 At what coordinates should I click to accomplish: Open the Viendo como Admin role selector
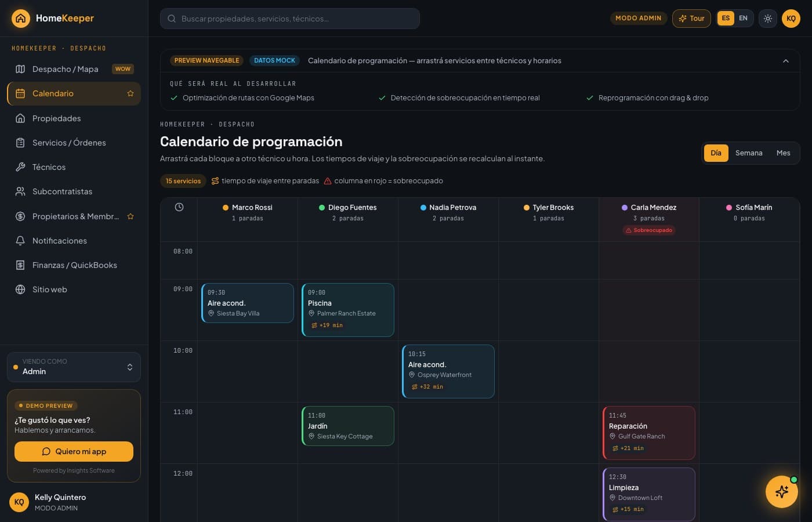pos(74,367)
